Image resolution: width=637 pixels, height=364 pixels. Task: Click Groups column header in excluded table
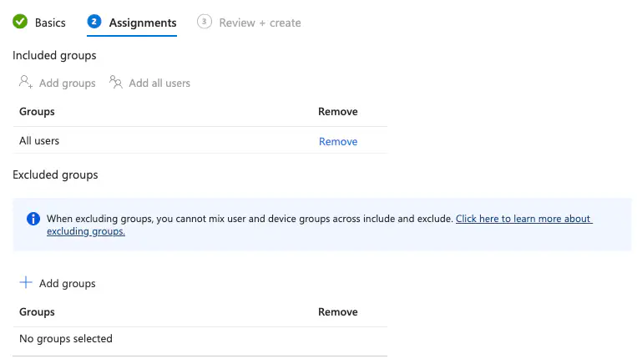click(37, 311)
